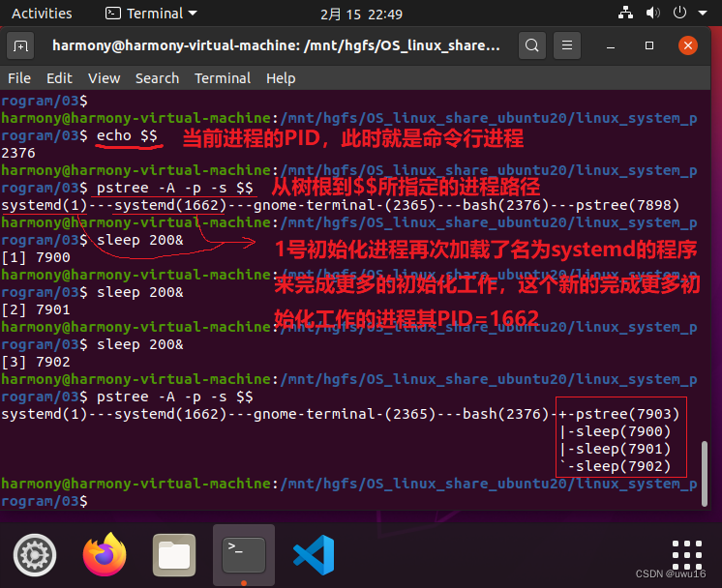Launch Visual Studio Code from dock

pos(314,555)
